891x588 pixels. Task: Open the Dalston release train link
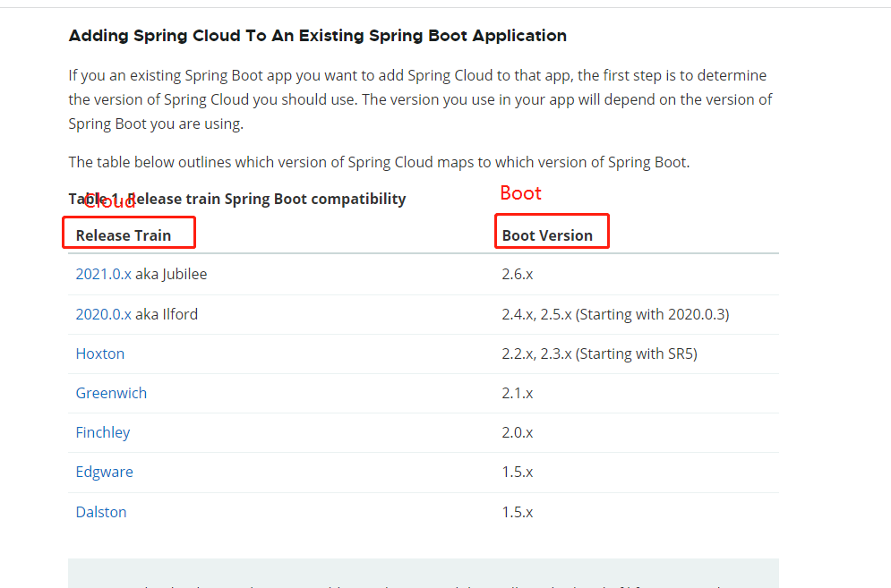(x=101, y=512)
